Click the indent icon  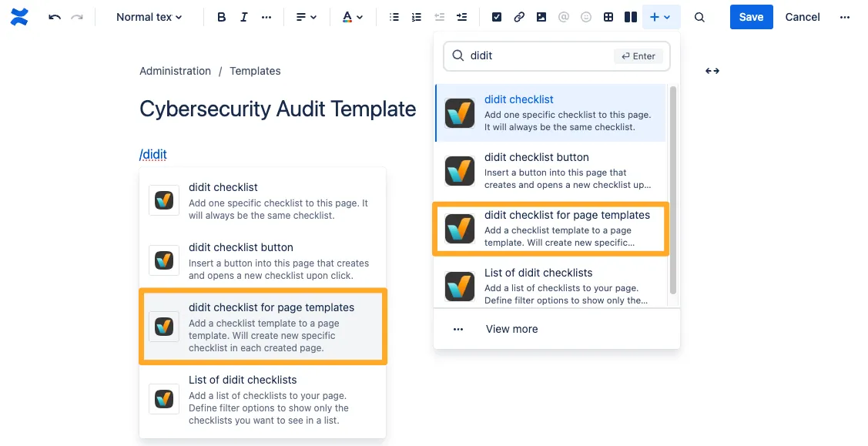tap(461, 17)
